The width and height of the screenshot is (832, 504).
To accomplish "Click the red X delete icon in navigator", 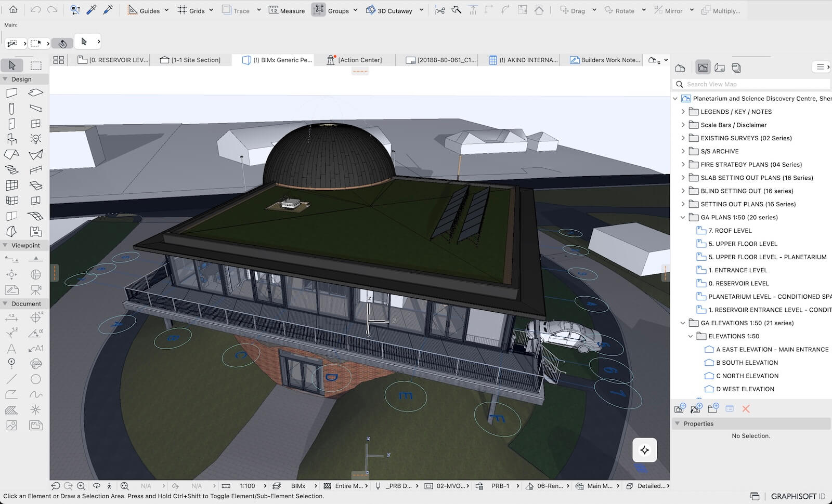I will tap(746, 409).
